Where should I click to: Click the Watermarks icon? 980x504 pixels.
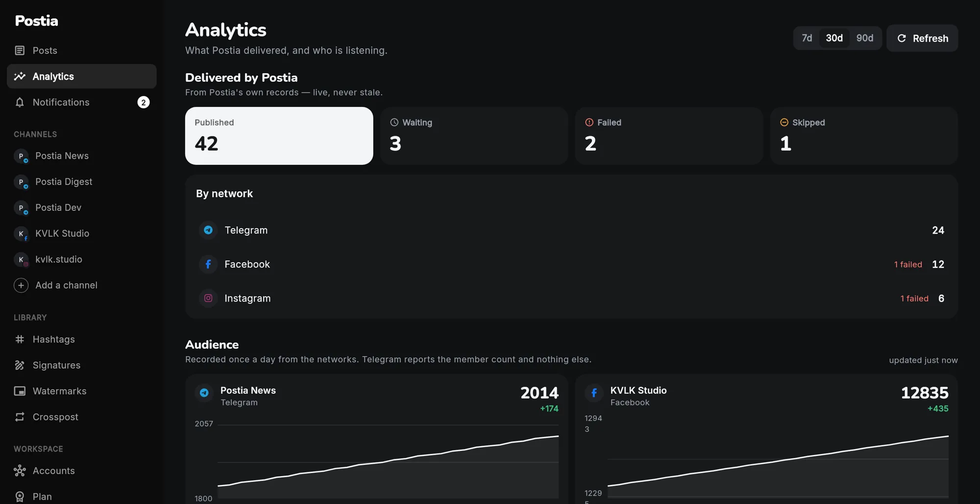(20, 391)
